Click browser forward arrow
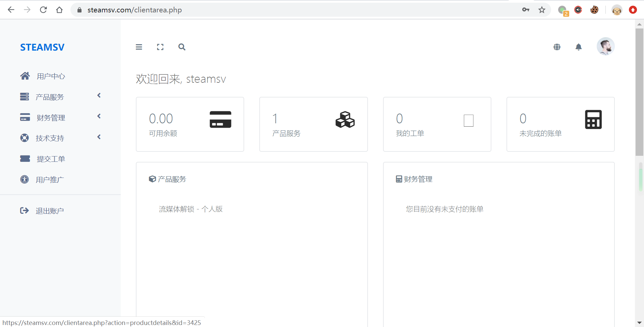 [27, 10]
